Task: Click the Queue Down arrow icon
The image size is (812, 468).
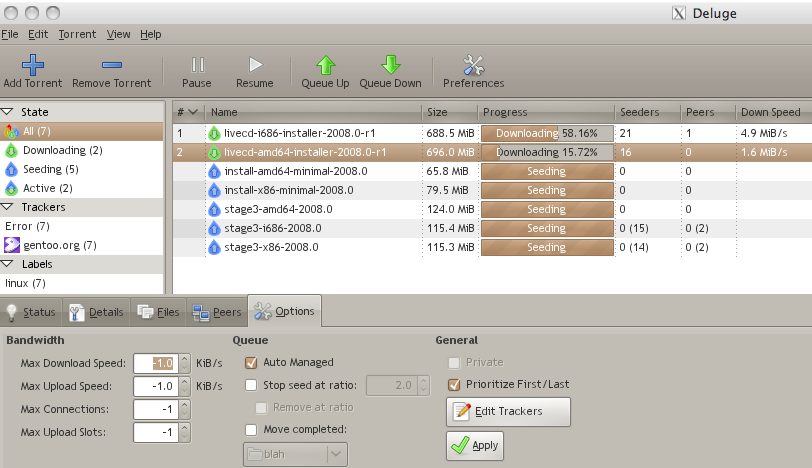Action: pyautogui.click(x=390, y=65)
